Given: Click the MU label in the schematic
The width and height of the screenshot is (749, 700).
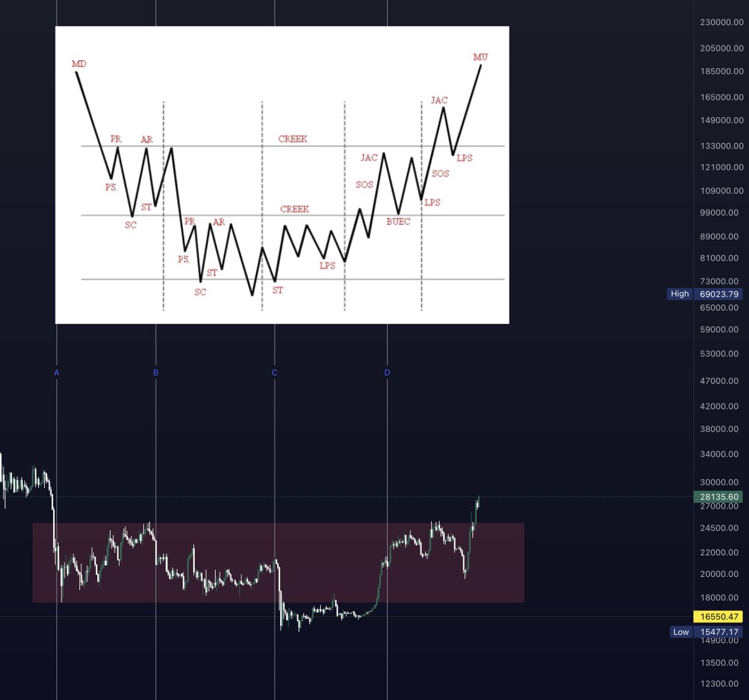Looking at the screenshot, I should [481, 57].
